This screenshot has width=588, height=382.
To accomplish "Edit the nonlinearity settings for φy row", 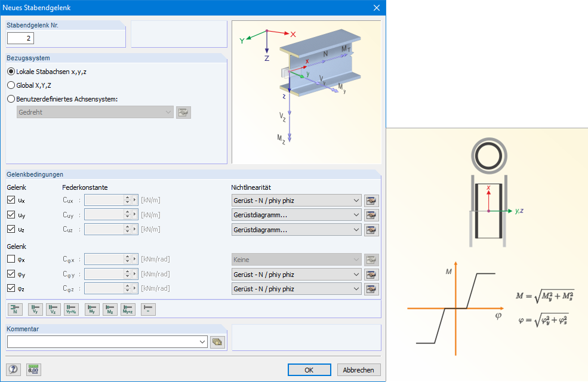I will pos(371,275).
